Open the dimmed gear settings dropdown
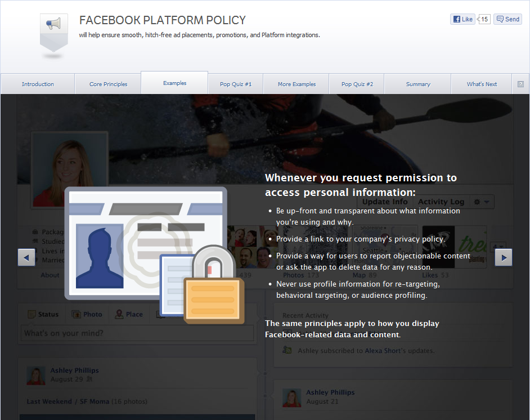 pos(482,202)
